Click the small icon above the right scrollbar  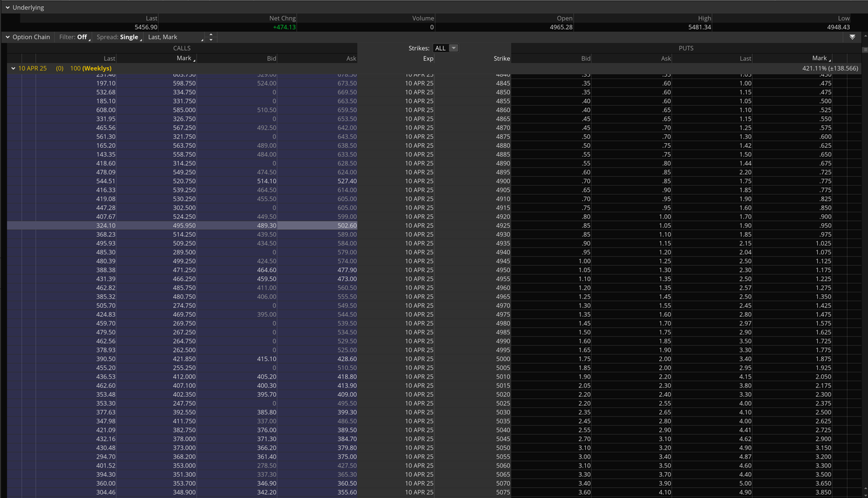[x=865, y=49]
